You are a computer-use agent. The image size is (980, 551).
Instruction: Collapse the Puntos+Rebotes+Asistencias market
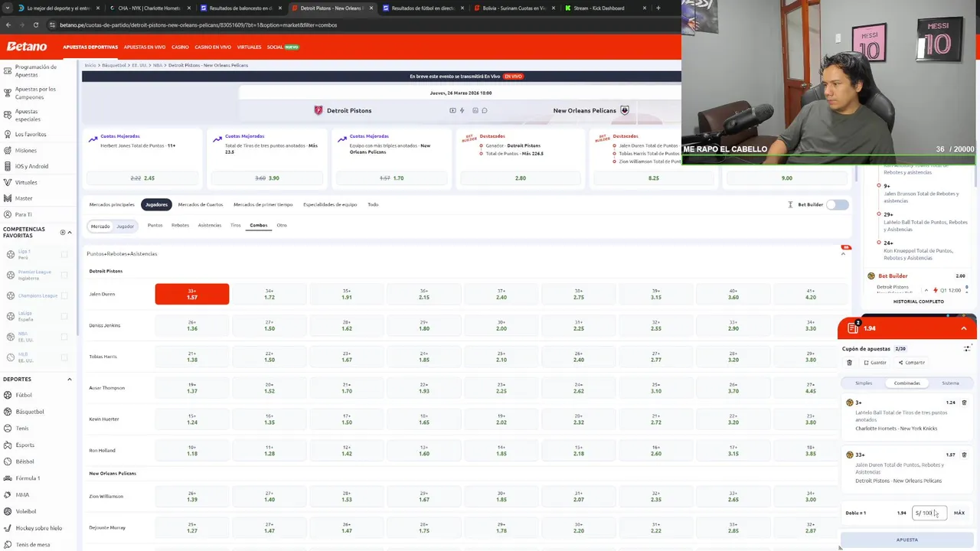pos(843,253)
